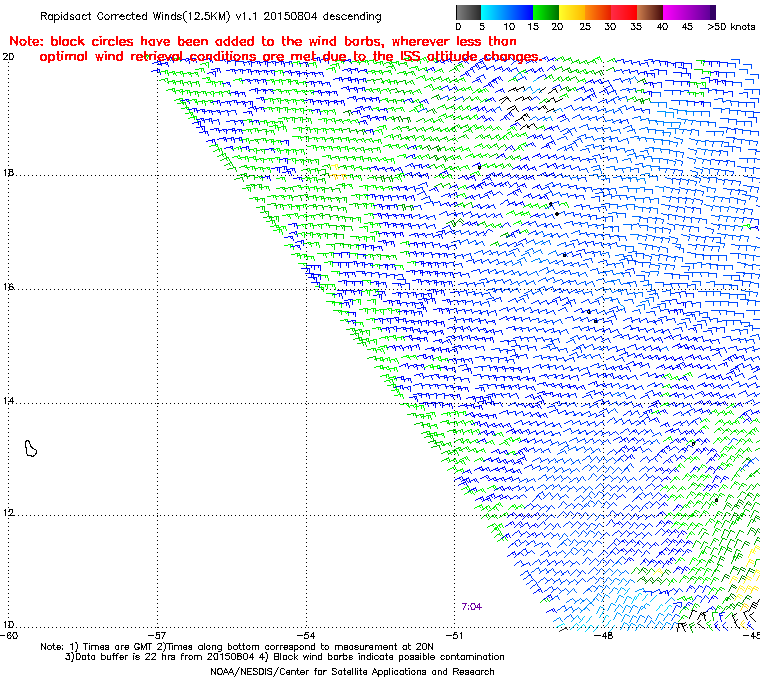760x688 pixels.
Task: Click the longitude label -48
Action: (603, 635)
